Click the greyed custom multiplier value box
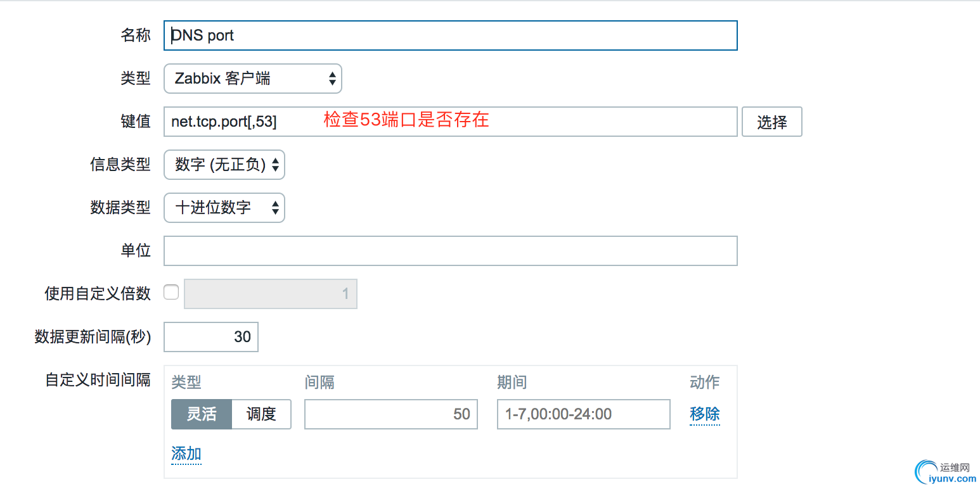This screenshot has height=489, width=980. pyautogui.click(x=271, y=294)
